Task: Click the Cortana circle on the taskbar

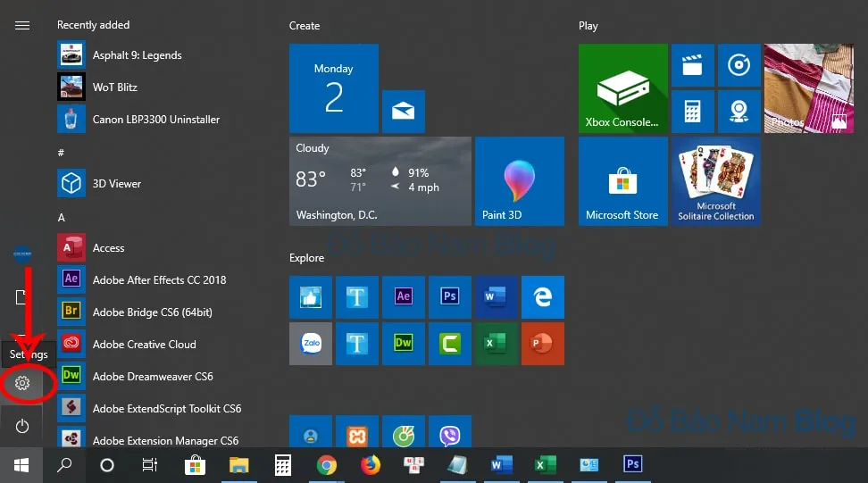Action: [x=107, y=465]
